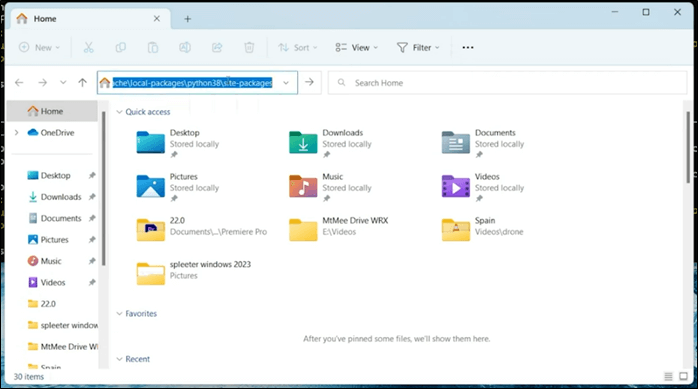Click the Copy icon in toolbar

[121, 47]
